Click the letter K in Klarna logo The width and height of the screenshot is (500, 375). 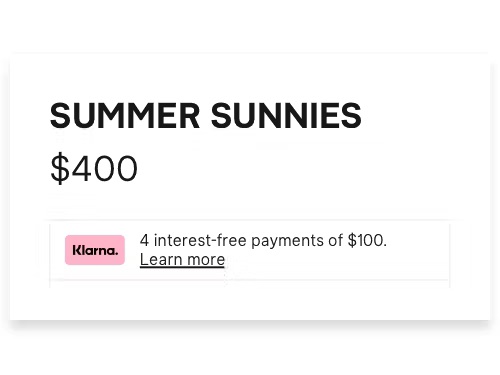76,250
